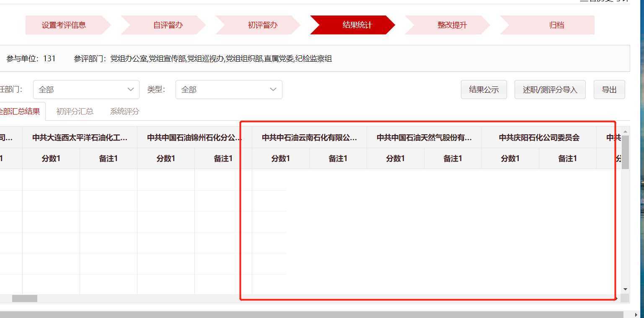Click 分数1 under 中共中石油云南石化有限公
This screenshot has width=644, height=318.
tap(281, 159)
